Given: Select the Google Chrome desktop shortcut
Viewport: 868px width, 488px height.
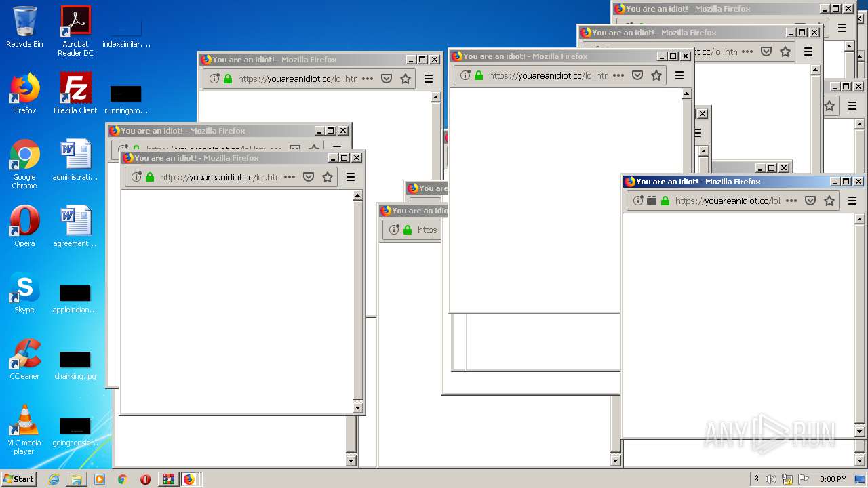Looking at the screenshot, I should pos(24,164).
